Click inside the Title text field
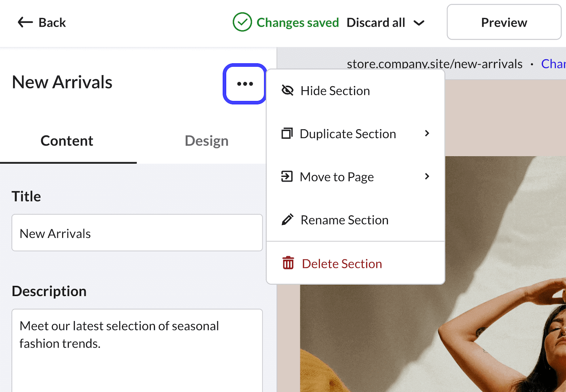The image size is (566, 392). click(137, 233)
